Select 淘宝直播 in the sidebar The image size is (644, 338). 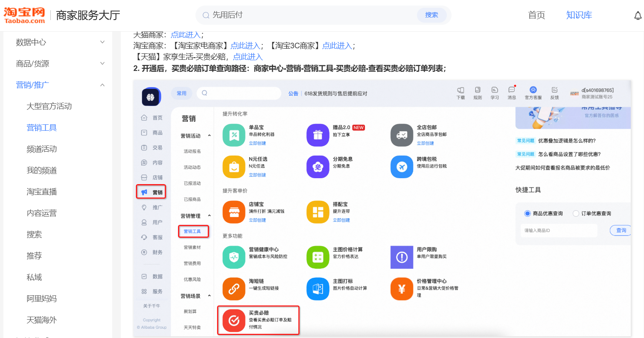click(42, 192)
